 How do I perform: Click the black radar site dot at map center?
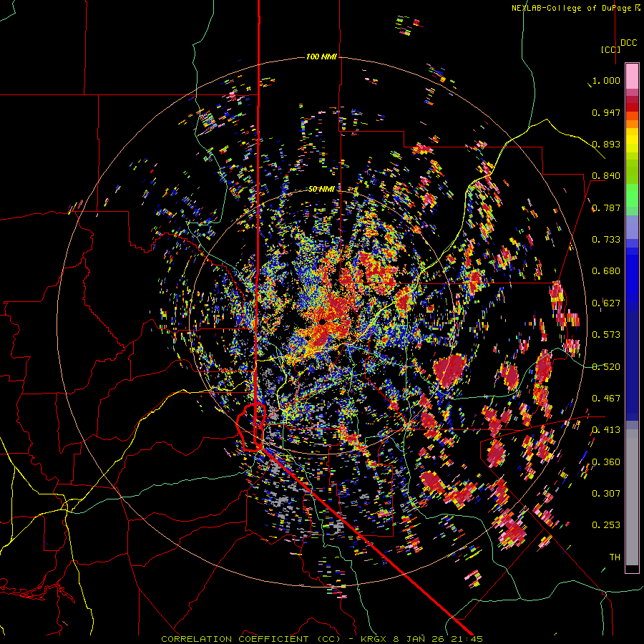pyautogui.click(x=323, y=321)
